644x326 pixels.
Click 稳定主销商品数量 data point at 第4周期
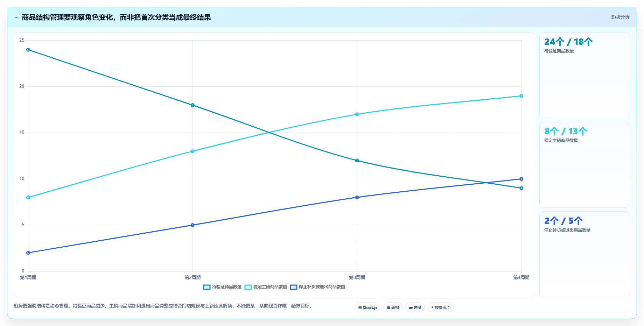[x=521, y=96]
